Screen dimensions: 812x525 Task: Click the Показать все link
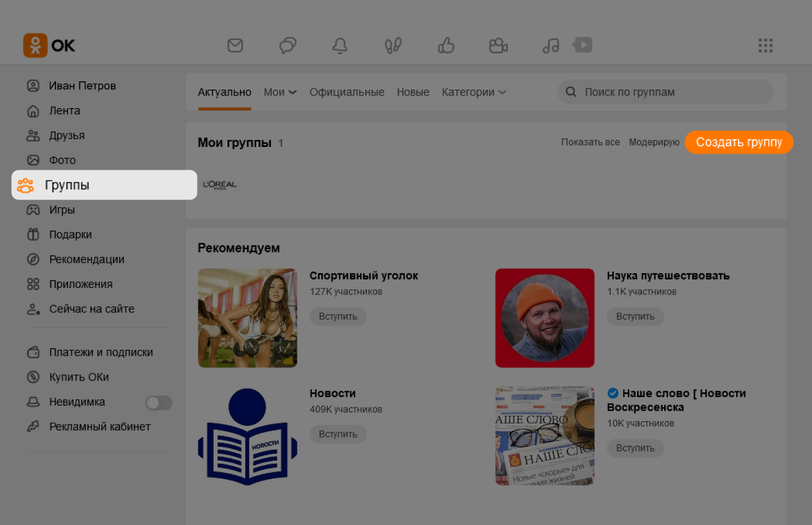click(590, 142)
